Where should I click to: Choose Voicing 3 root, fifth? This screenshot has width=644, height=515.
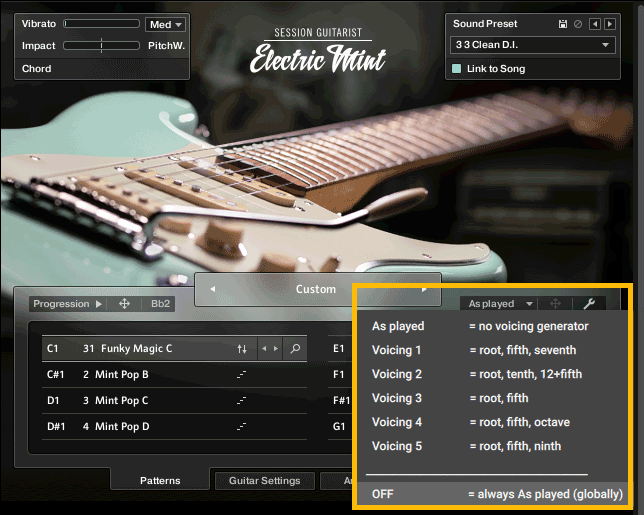pyautogui.click(x=492, y=398)
